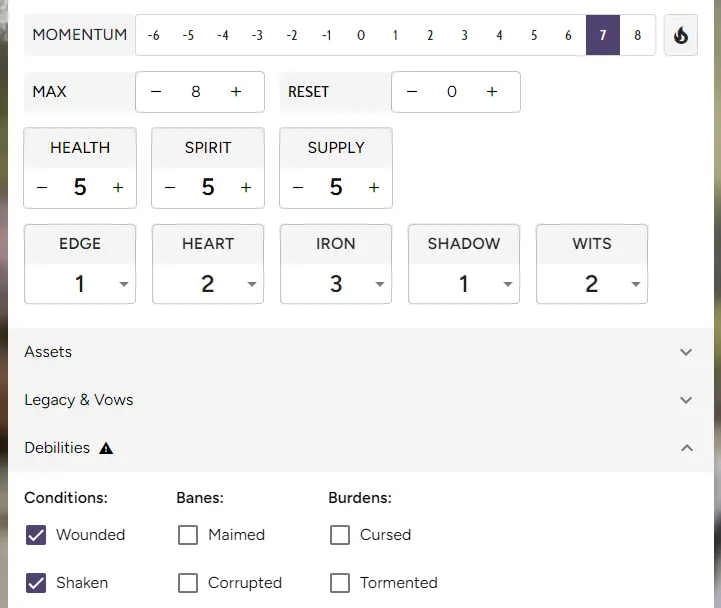This screenshot has width=721, height=608.
Task: Increase Max momentum with plus icon
Action: point(236,92)
